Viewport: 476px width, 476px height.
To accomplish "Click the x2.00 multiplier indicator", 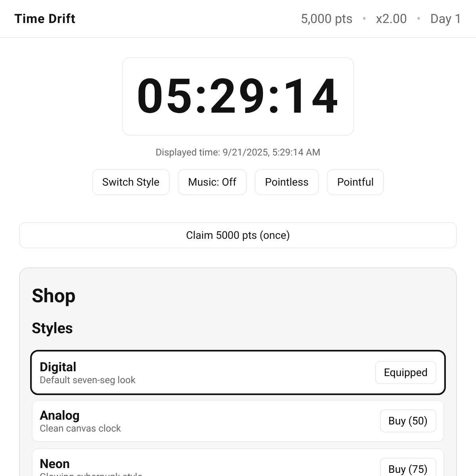I will pos(391,19).
